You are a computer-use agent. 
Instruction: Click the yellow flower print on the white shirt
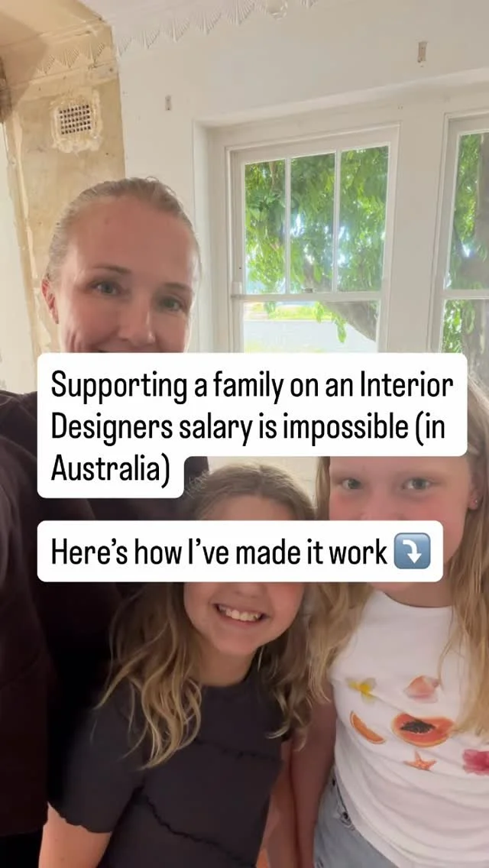363,688
